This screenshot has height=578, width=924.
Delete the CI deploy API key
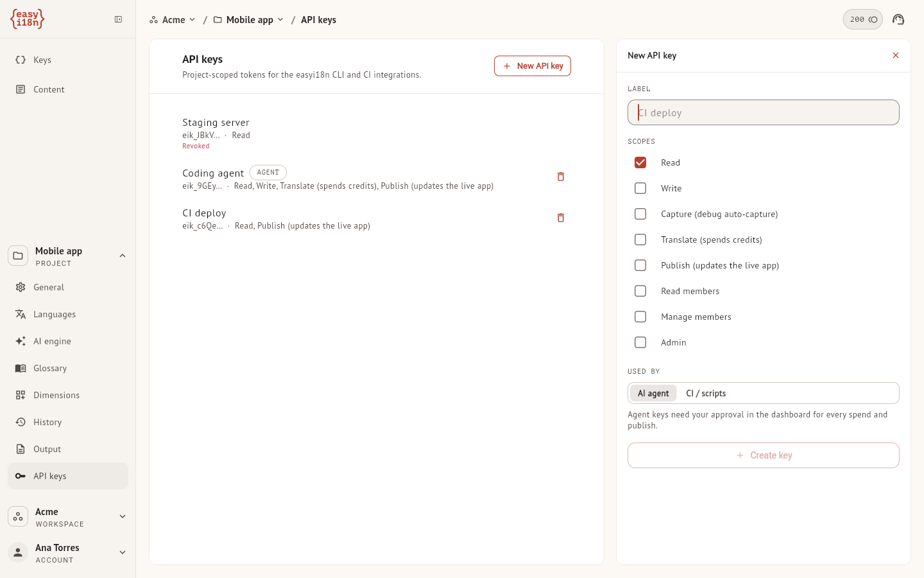pyautogui.click(x=561, y=218)
